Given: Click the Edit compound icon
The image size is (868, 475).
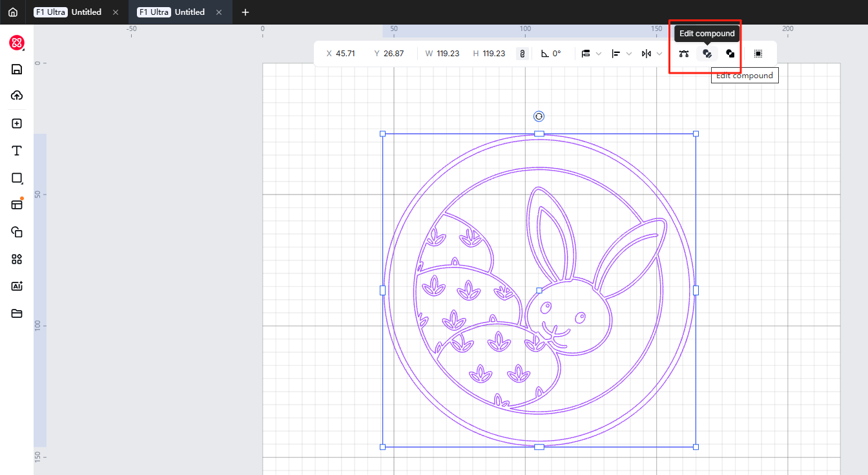Looking at the screenshot, I should click(x=707, y=54).
